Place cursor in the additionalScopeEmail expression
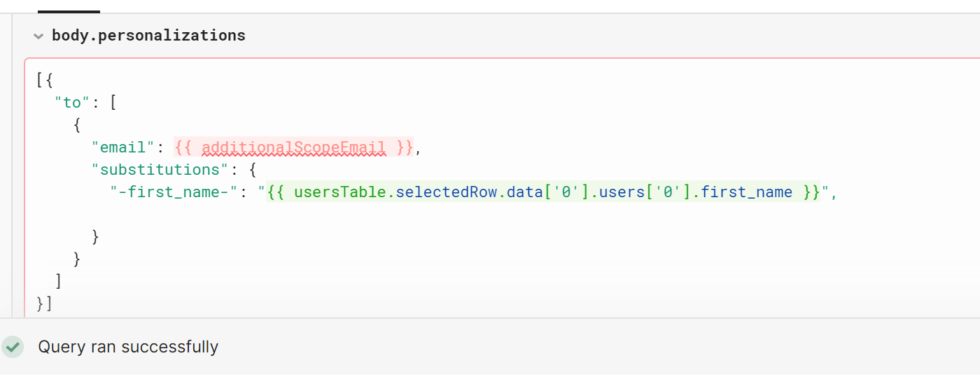The height and width of the screenshot is (379, 980). coord(293,148)
